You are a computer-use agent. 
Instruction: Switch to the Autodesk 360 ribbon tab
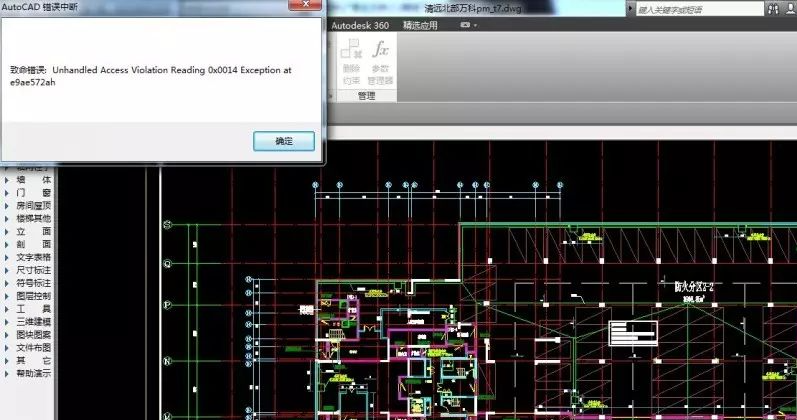(x=360, y=24)
